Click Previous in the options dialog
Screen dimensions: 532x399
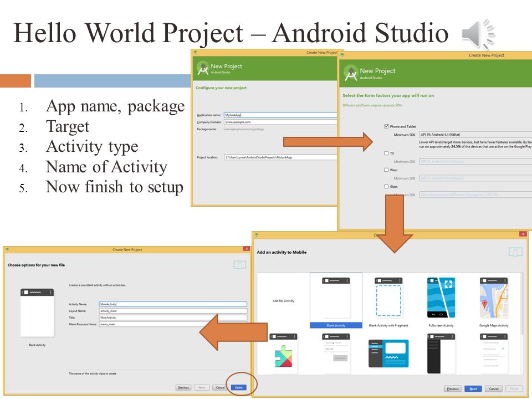183,387
